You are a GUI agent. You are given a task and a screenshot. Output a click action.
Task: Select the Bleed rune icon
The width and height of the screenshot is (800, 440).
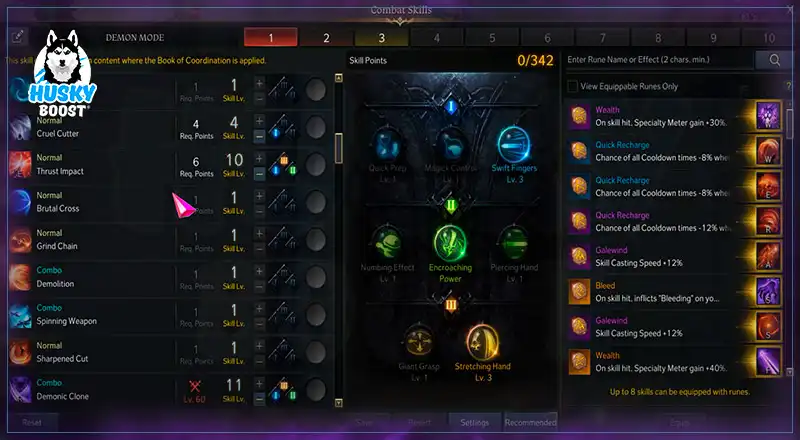[579, 291]
